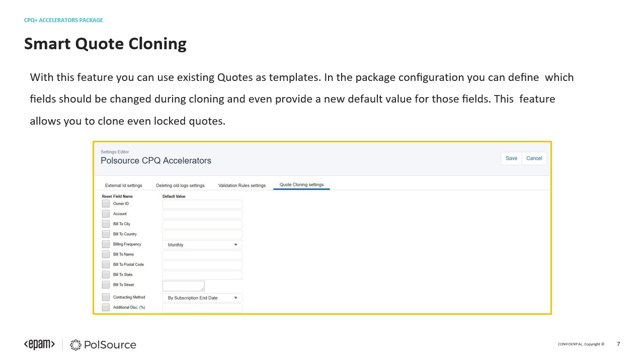644x362 pixels.
Task: Select the Contracting Method reset checkbox
Action: click(106, 297)
